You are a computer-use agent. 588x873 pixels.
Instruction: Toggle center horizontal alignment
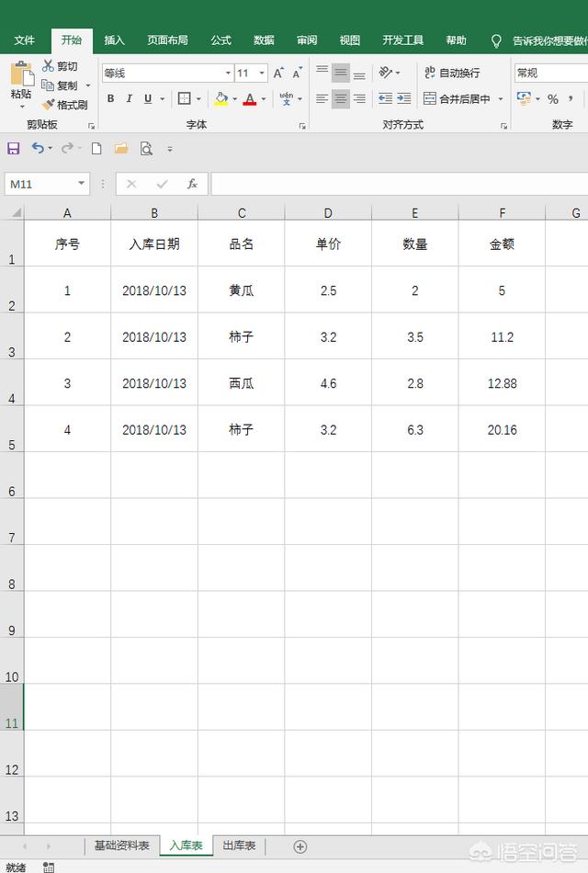click(x=341, y=98)
